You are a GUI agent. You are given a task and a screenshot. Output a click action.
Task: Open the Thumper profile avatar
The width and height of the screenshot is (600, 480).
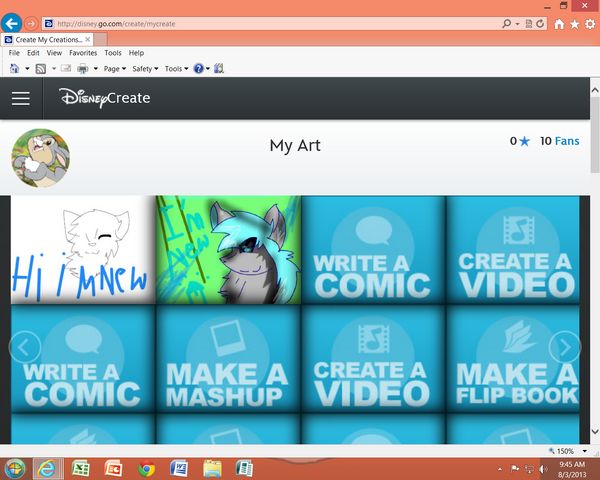coord(41,158)
